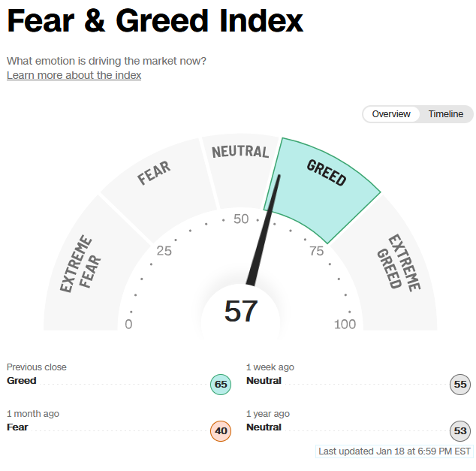
Task: Click the green 65 previous close badge
Action: click(221, 384)
